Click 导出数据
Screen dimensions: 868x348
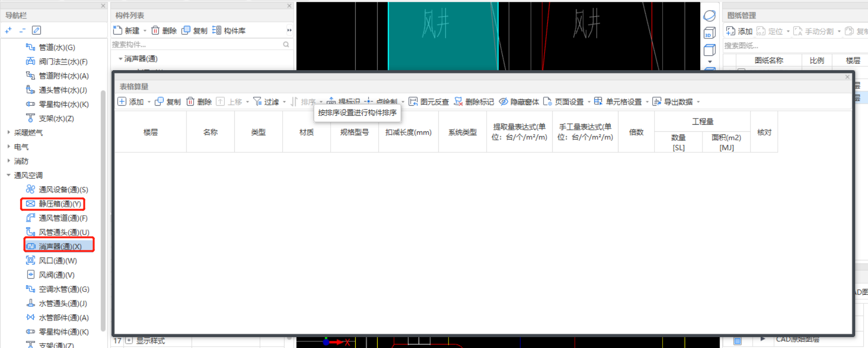(673, 102)
